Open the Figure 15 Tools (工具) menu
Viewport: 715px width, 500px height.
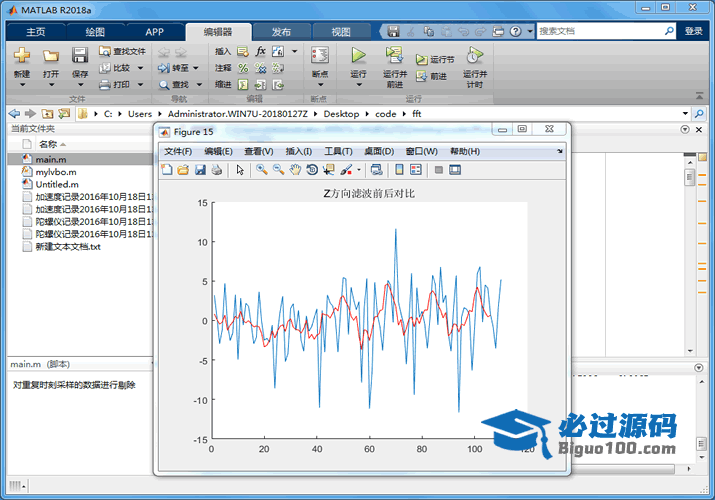[338, 151]
